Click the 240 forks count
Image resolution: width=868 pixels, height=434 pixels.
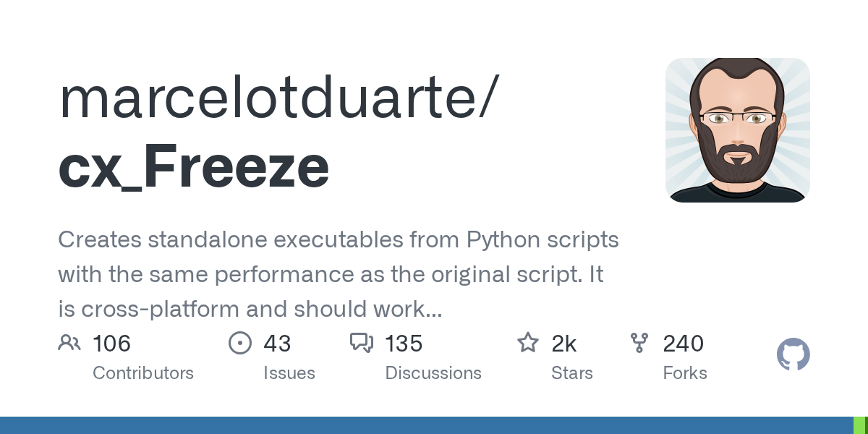click(684, 344)
